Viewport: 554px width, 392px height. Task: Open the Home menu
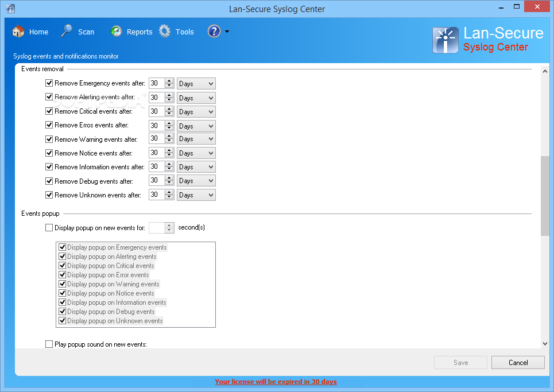coord(38,32)
